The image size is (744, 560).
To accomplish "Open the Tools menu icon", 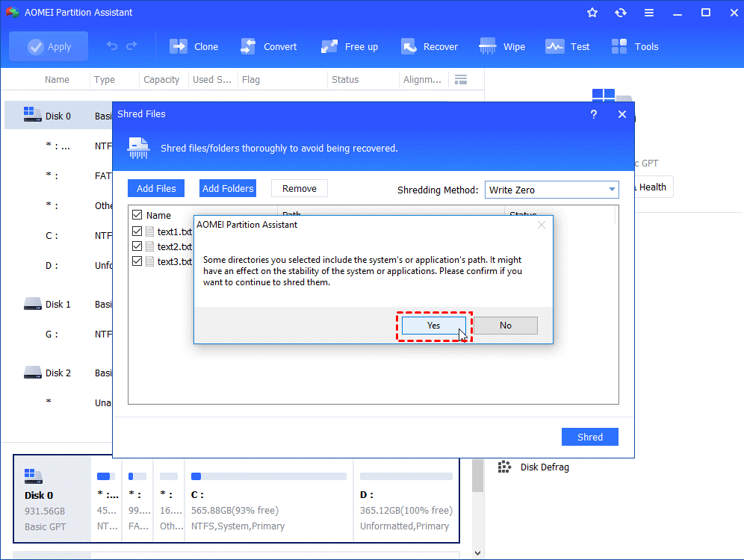I will pos(619,46).
